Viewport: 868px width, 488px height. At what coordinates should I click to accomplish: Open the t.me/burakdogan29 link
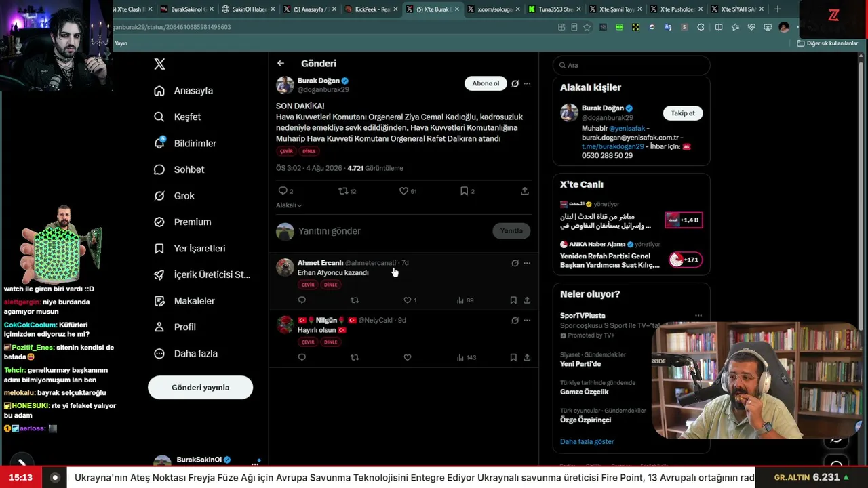click(x=613, y=146)
